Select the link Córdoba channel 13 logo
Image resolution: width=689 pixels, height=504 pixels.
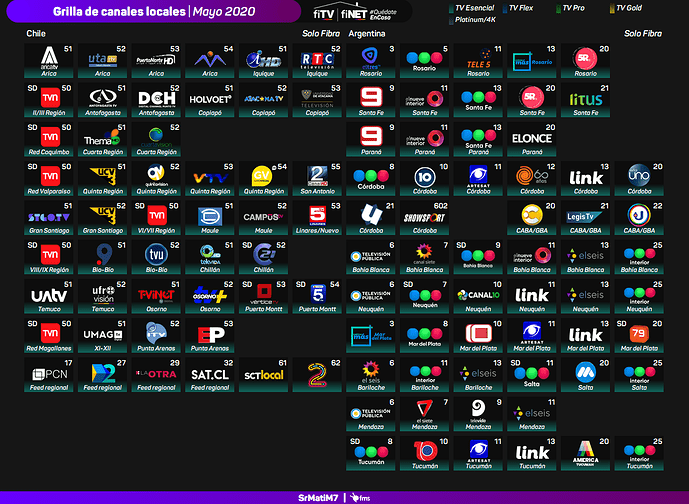(x=586, y=178)
